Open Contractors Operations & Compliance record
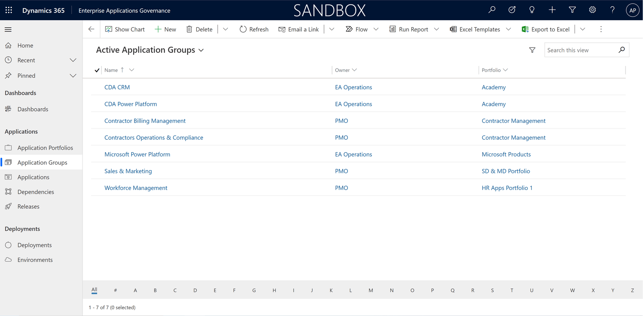Image resolution: width=644 pixels, height=316 pixels. click(154, 138)
